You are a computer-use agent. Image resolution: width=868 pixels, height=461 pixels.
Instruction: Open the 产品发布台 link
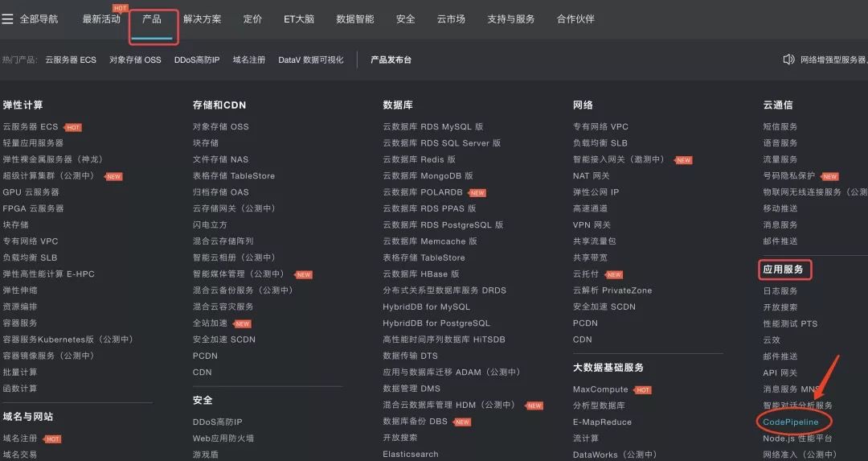point(391,60)
